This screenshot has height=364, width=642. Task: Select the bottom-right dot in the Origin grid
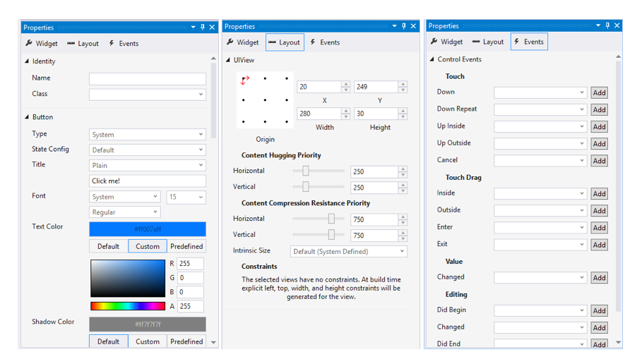[x=286, y=121]
